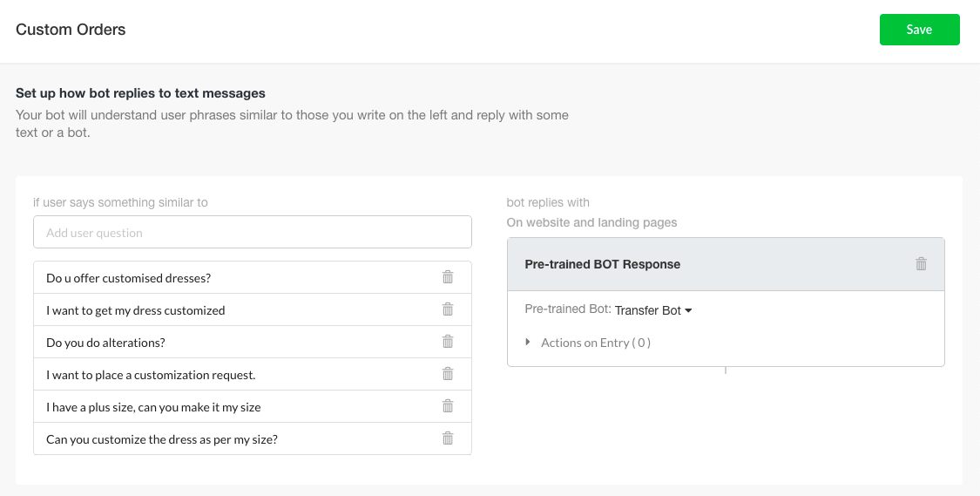Viewport: 980px width, 496px height.
Task: Focus the "Add user question" input field
Action: 252,233
